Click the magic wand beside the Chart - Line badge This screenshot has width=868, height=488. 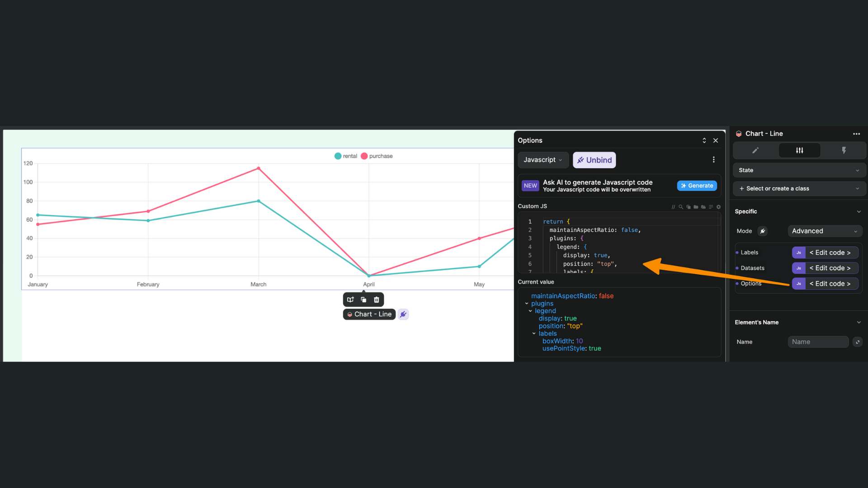click(403, 314)
